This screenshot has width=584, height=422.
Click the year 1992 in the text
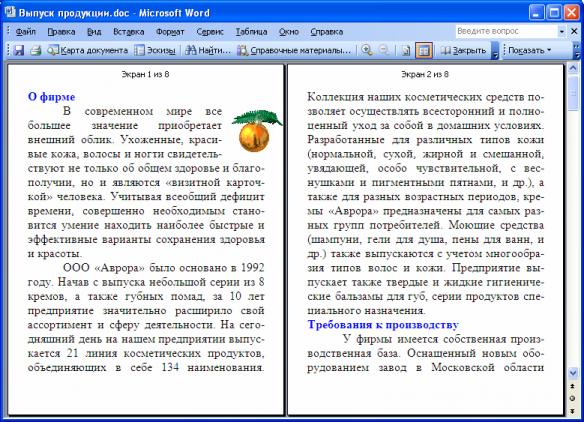(x=252, y=268)
